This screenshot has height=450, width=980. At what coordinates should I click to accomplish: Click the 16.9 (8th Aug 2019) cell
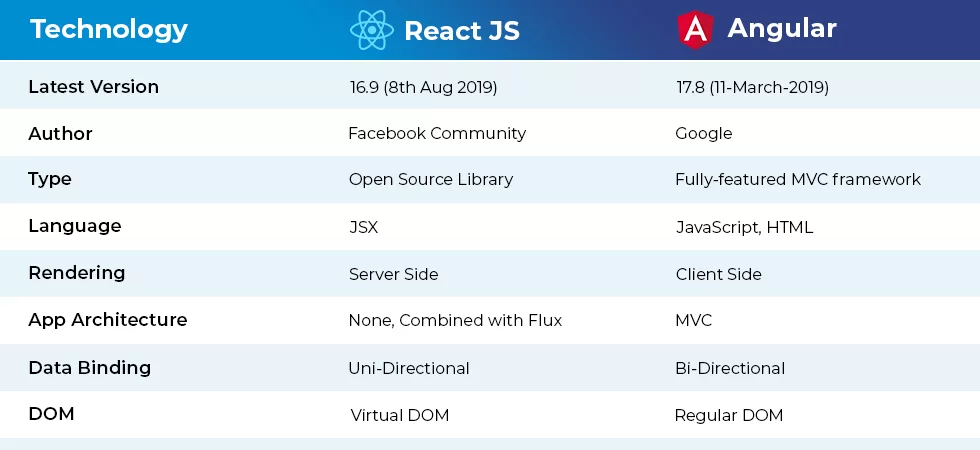424,88
